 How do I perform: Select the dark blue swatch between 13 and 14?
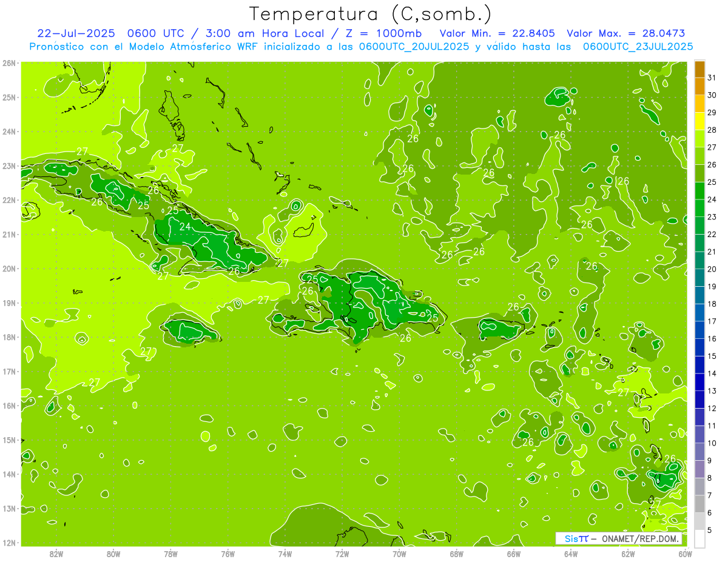click(x=699, y=382)
